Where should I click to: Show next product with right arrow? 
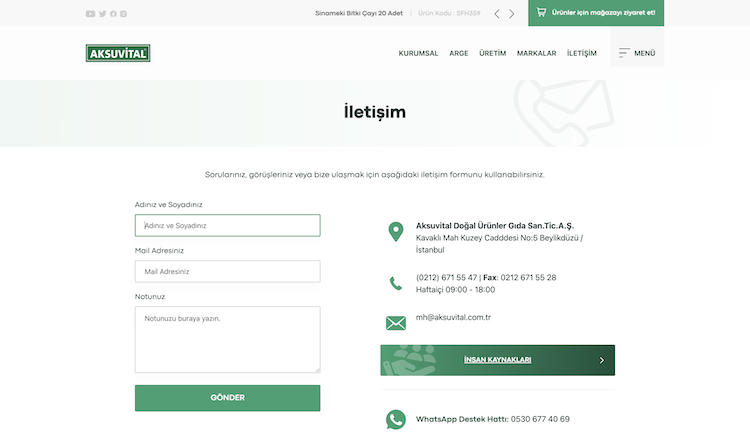[x=512, y=14]
